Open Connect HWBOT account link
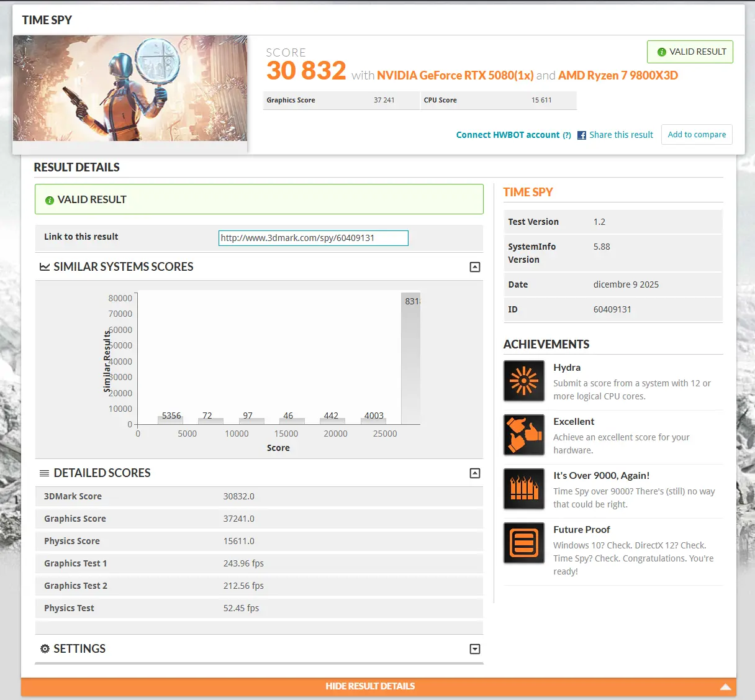 [x=507, y=135]
